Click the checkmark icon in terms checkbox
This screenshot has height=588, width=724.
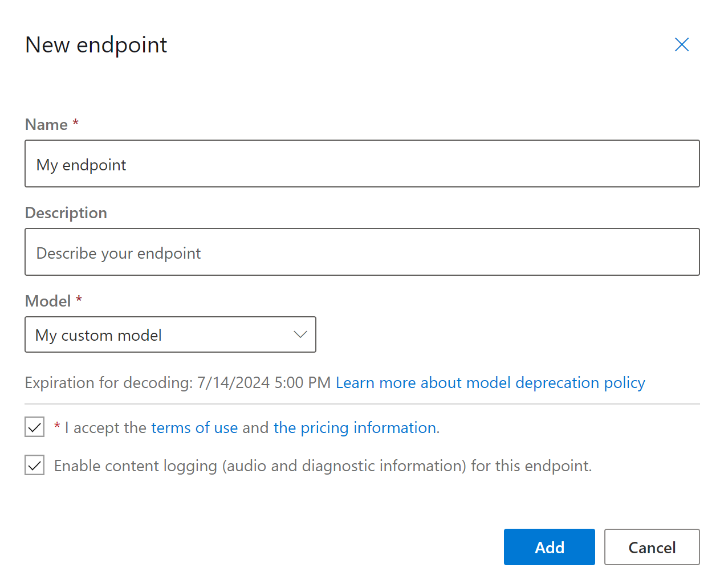click(x=34, y=427)
